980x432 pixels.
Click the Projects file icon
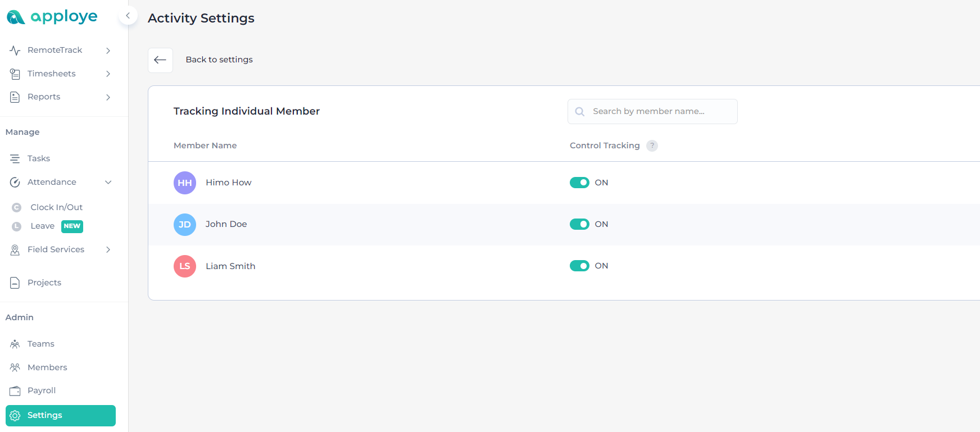click(x=15, y=283)
